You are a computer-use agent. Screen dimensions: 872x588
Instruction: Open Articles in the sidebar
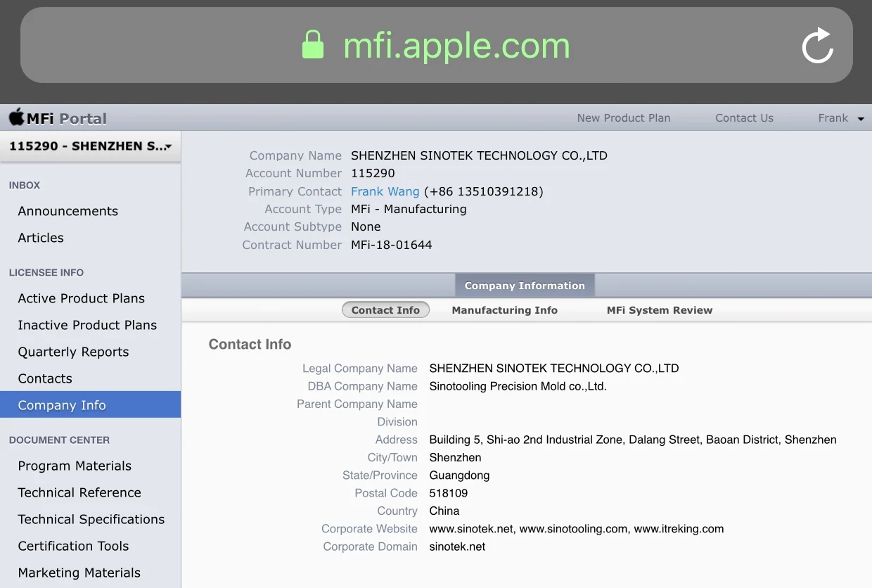(41, 238)
